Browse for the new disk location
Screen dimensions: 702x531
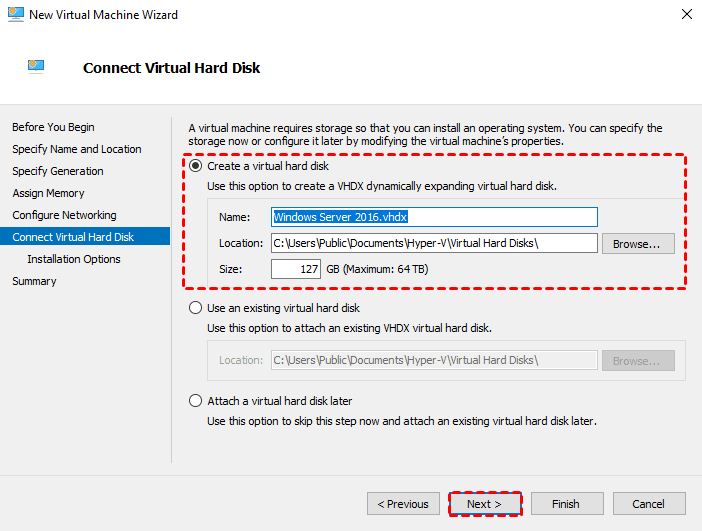(638, 243)
